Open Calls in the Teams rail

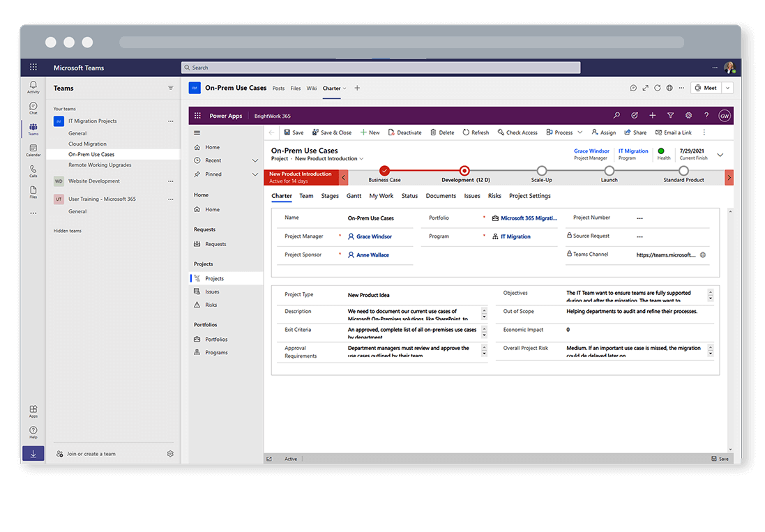(33, 171)
